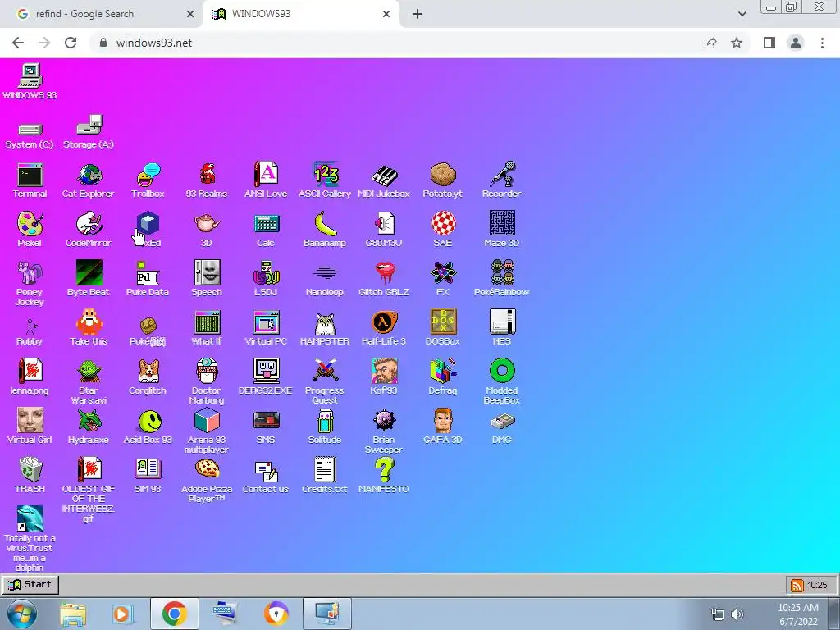Open the SAE checkered ball icon
This screenshot has width=840, height=630.
443,230
